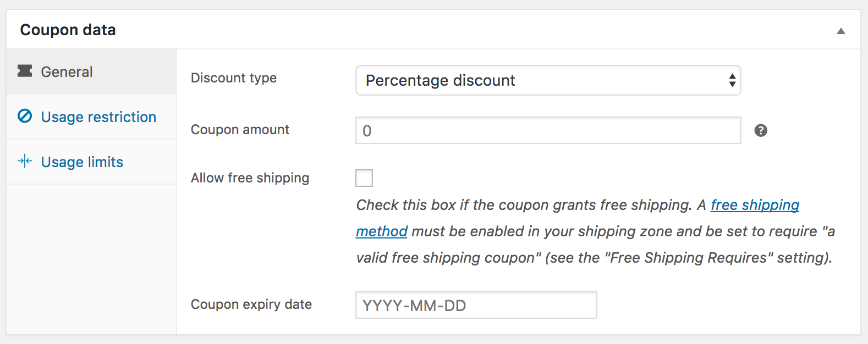The image size is (868, 344).
Task: Open the help tooltip beside Coupon amount
Action: [760, 130]
